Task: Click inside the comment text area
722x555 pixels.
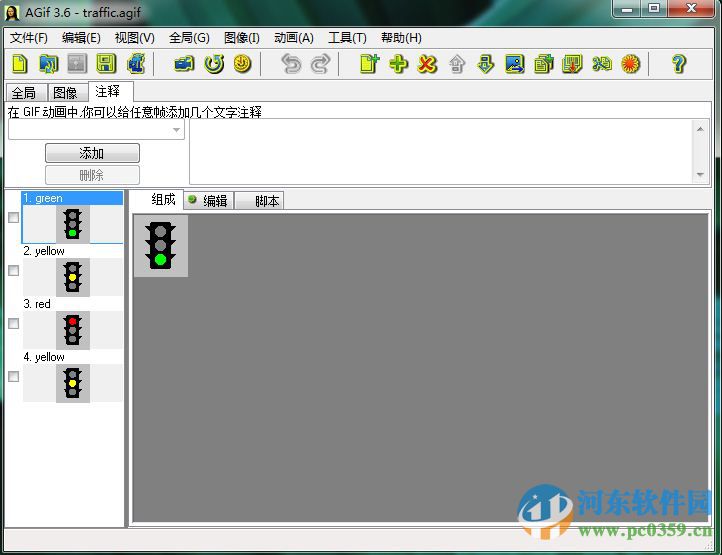Action: click(x=441, y=151)
